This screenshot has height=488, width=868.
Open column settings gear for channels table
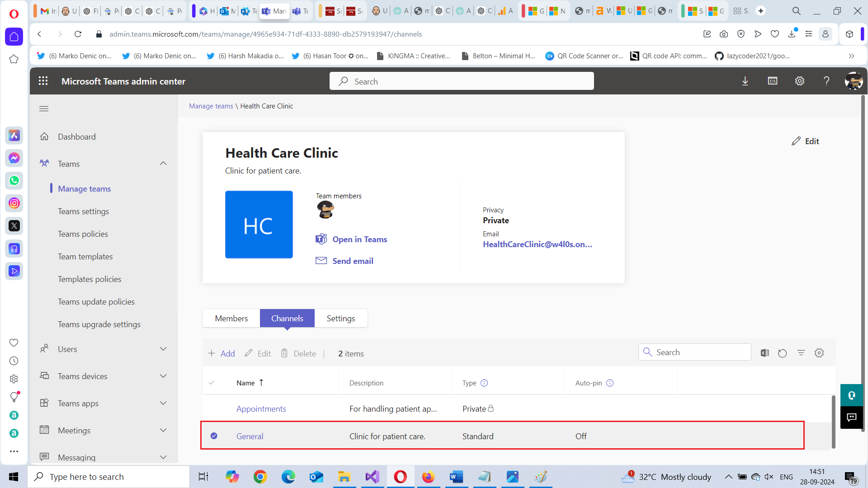819,353
